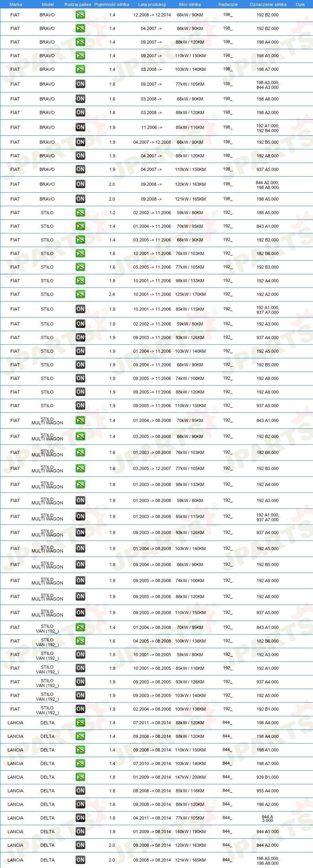Image resolution: width=313 pixels, height=868 pixels.
Task: Click the '07.2010 -> 08.2014' production years cell
Action: coord(152,764)
